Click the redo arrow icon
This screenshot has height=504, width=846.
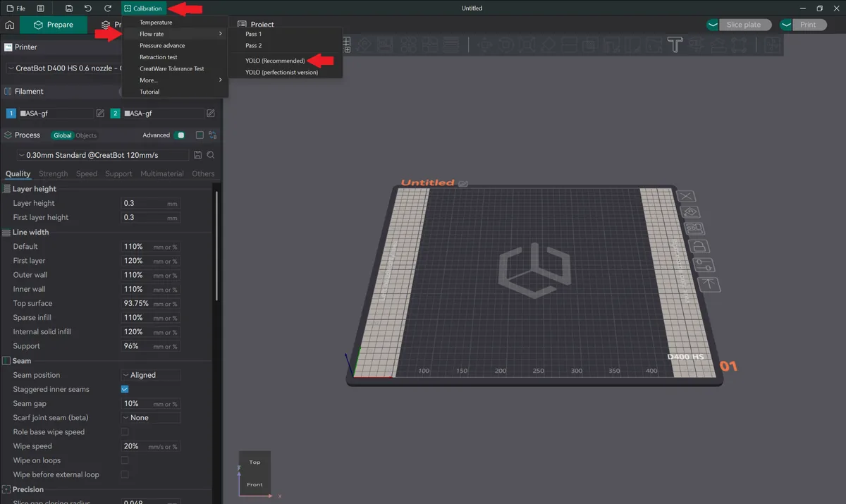pos(108,8)
